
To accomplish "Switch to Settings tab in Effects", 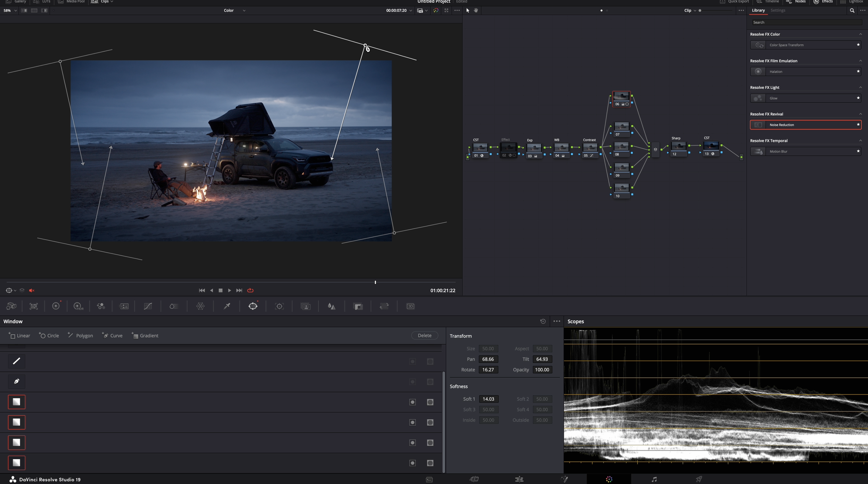I will [778, 10].
